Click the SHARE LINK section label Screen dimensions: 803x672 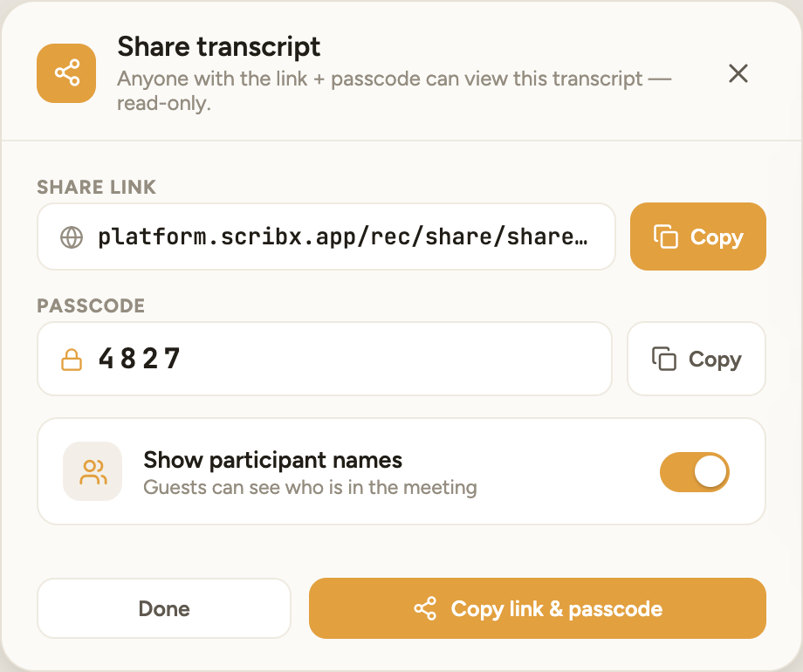(x=96, y=187)
